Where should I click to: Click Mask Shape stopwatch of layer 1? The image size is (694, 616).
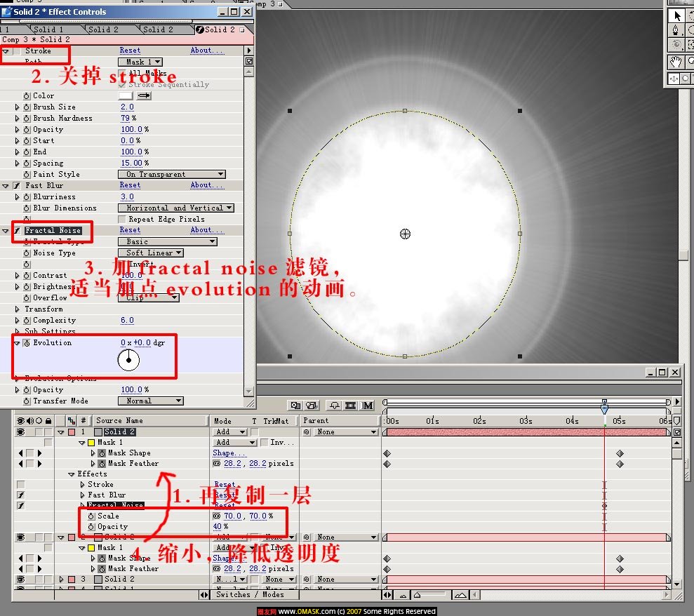pos(102,453)
